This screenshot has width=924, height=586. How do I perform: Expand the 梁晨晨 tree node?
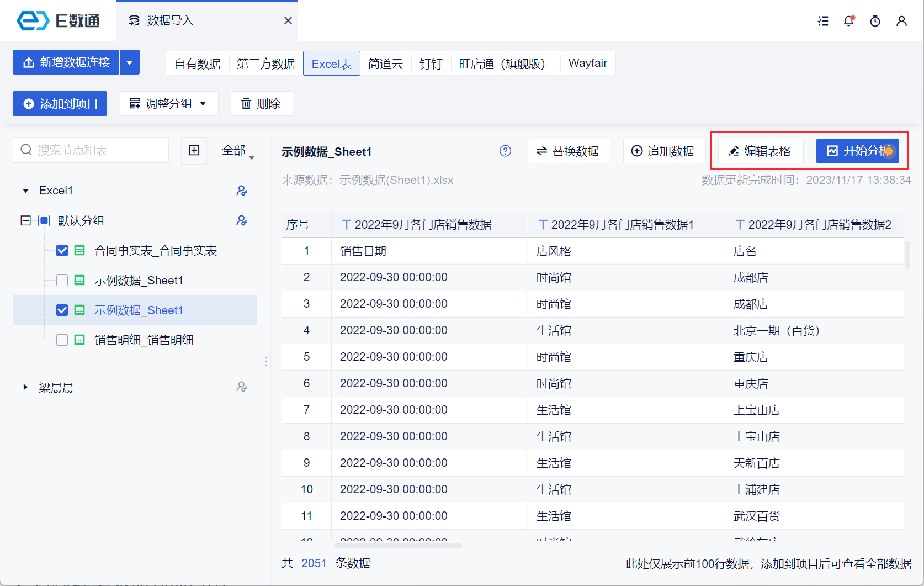[25, 387]
